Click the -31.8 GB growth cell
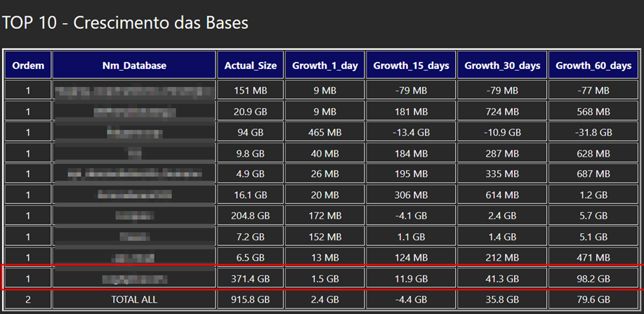Screen dimensions: 644x314 click(x=593, y=132)
